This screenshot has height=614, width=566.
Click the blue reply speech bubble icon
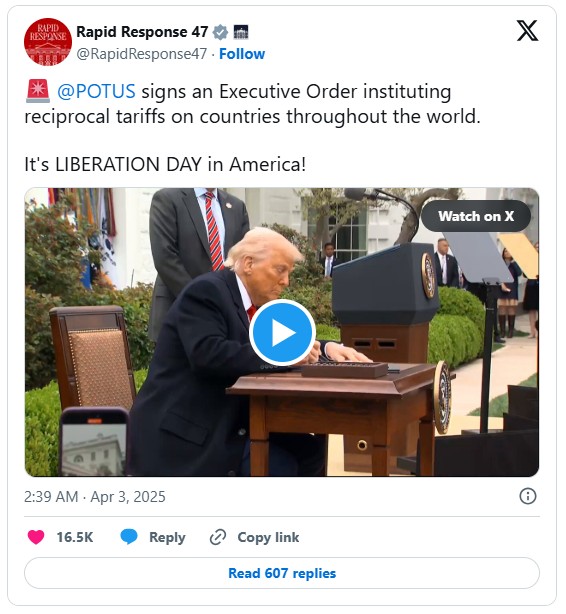[x=128, y=537]
